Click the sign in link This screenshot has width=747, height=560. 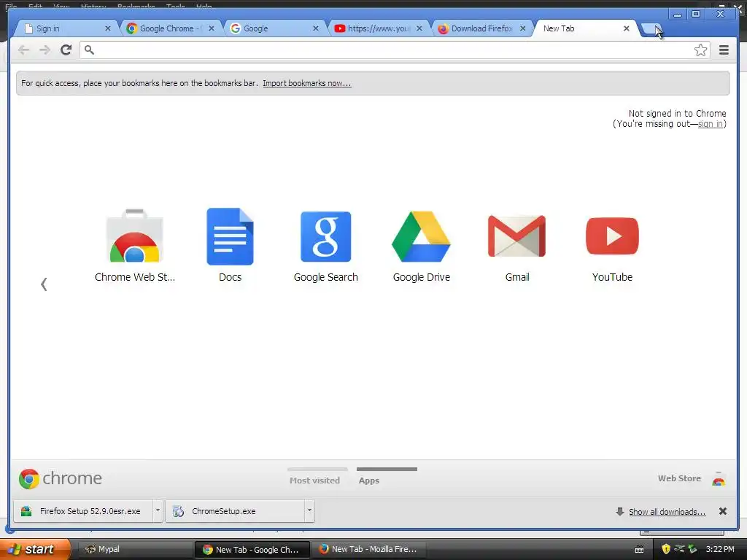(x=711, y=124)
